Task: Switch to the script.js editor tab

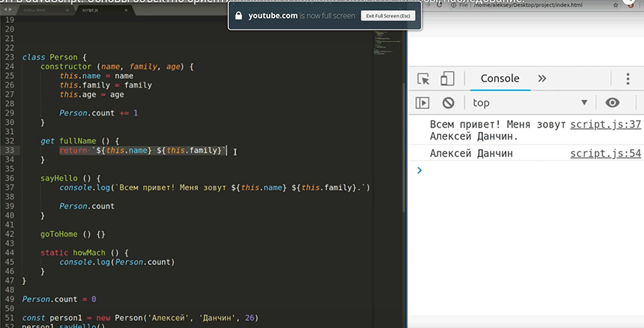Action: tap(90, 10)
